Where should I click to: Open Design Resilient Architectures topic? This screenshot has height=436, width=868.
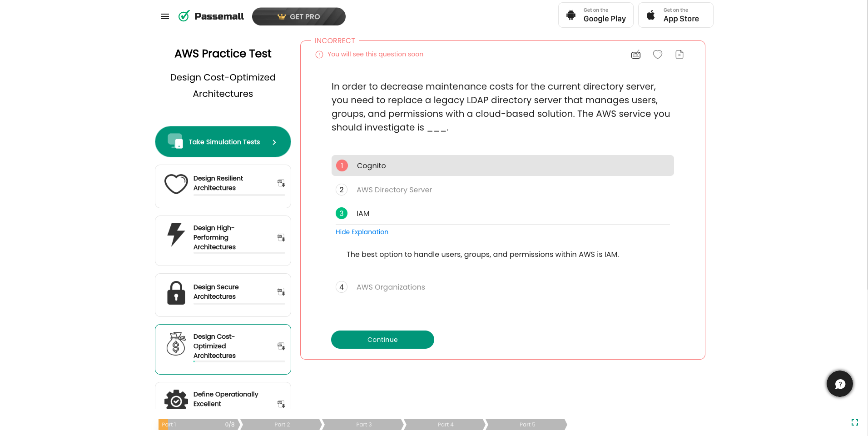click(x=223, y=186)
